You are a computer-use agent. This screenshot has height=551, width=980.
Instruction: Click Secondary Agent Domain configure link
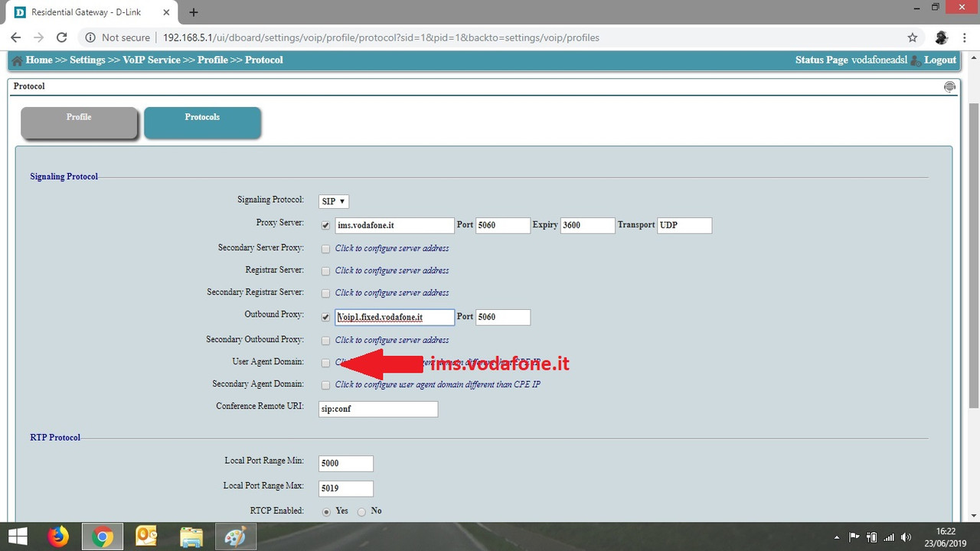click(438, 385)
